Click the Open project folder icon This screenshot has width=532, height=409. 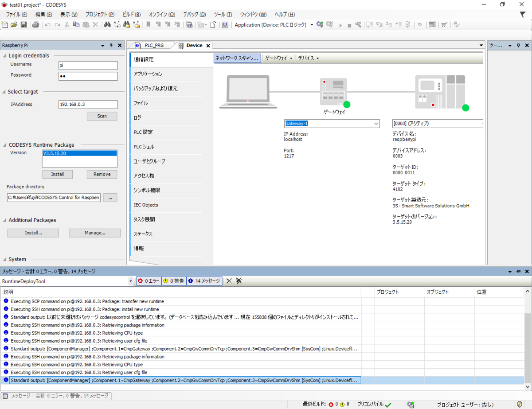click(14, 25)
